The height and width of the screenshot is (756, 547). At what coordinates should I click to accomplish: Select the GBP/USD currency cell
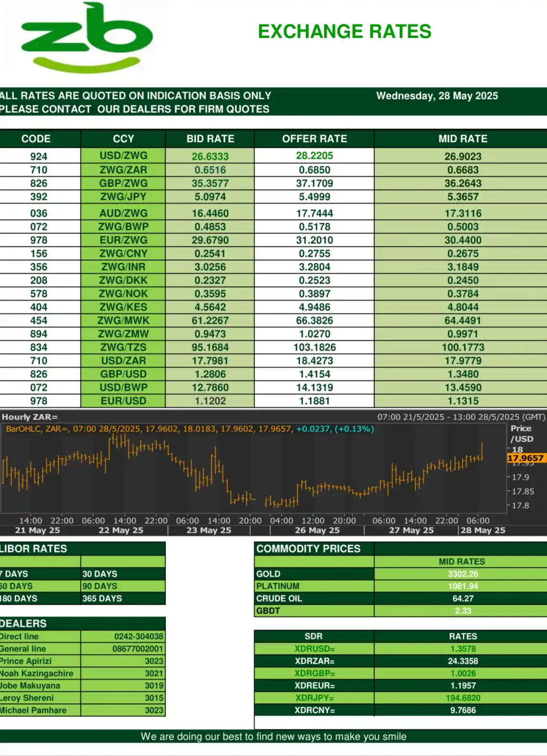click(123, 374)
